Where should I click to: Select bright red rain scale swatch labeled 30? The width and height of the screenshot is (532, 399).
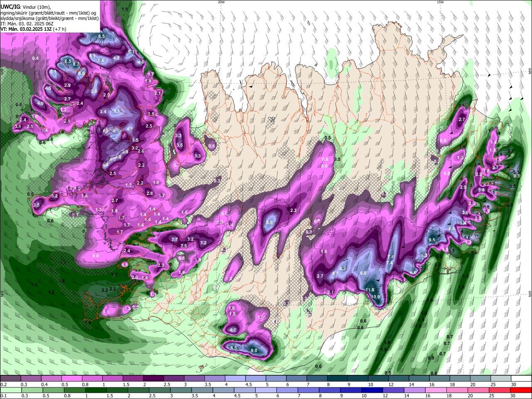[522, 390]
